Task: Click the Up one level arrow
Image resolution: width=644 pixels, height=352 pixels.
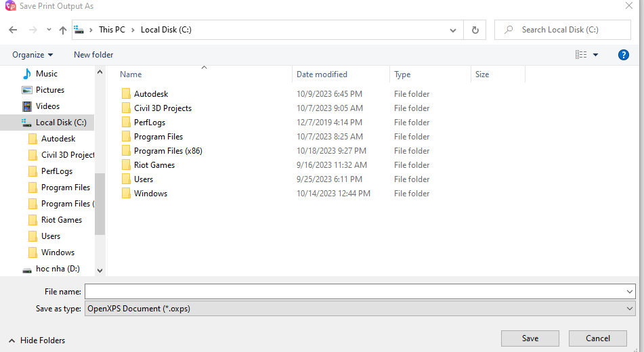Action: [63, 30]
